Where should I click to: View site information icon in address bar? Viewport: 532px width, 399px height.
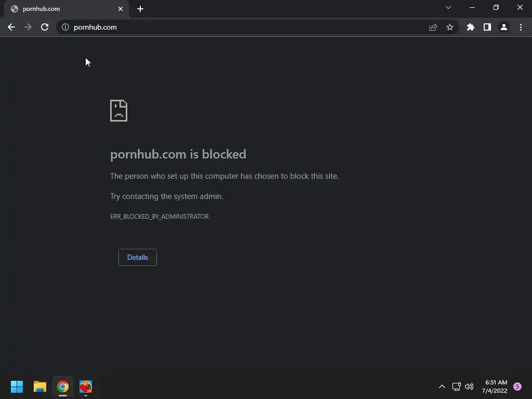click(65, 27)
